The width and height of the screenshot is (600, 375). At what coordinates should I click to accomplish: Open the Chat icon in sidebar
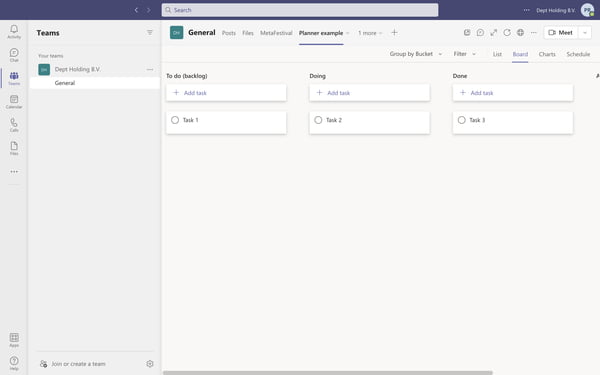(x=14, y=55)
